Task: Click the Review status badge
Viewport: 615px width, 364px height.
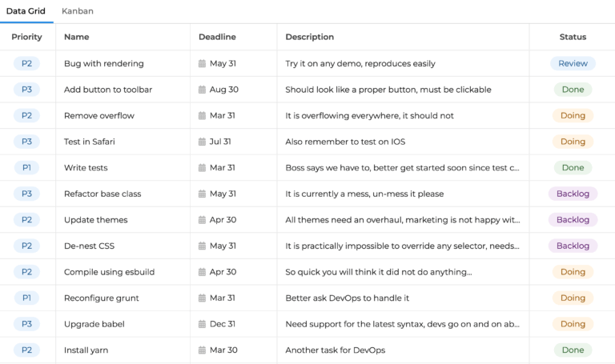Action: [x=573, y=64]
